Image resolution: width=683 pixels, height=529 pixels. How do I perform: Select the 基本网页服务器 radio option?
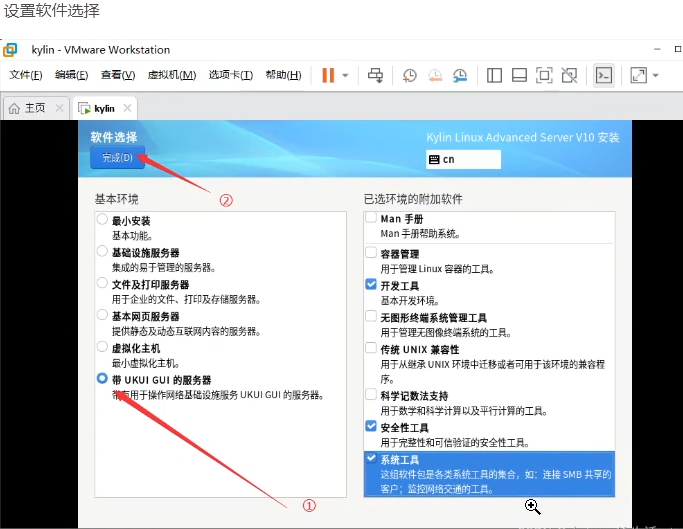102,315
